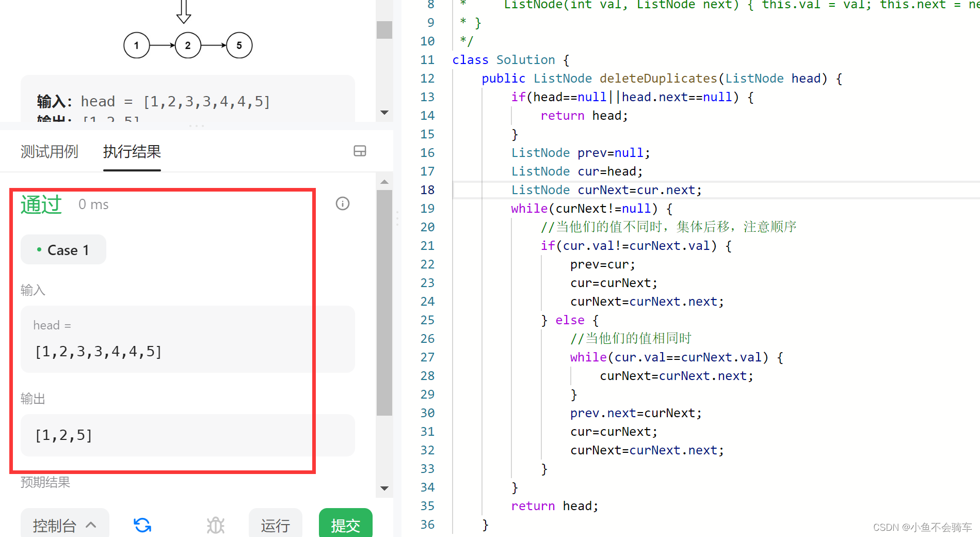The width and height of the screenshot is (980, 537).
Task: Select the 执行结果 tab
Action: click(132, 151)
